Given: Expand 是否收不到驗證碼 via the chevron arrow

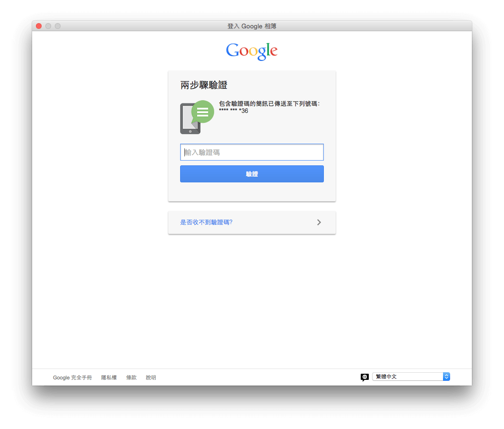Looking at the screenshot, I should pos(319,222).
